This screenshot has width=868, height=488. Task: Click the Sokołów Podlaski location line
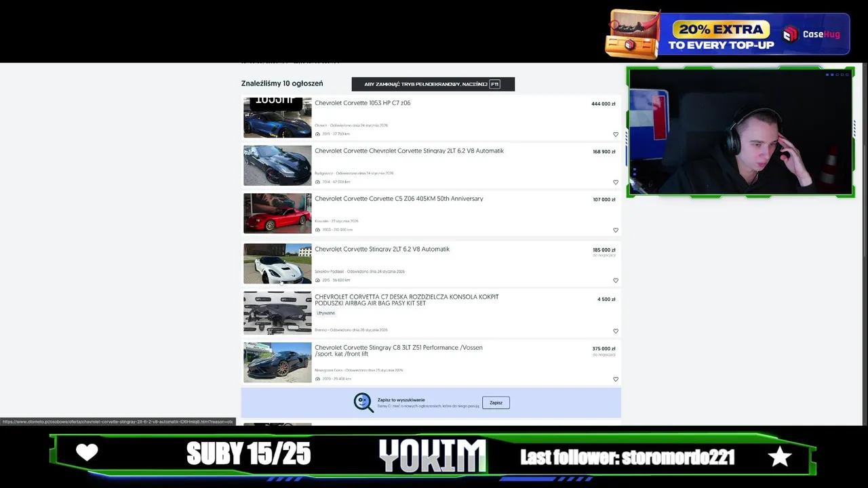[359, 272]
